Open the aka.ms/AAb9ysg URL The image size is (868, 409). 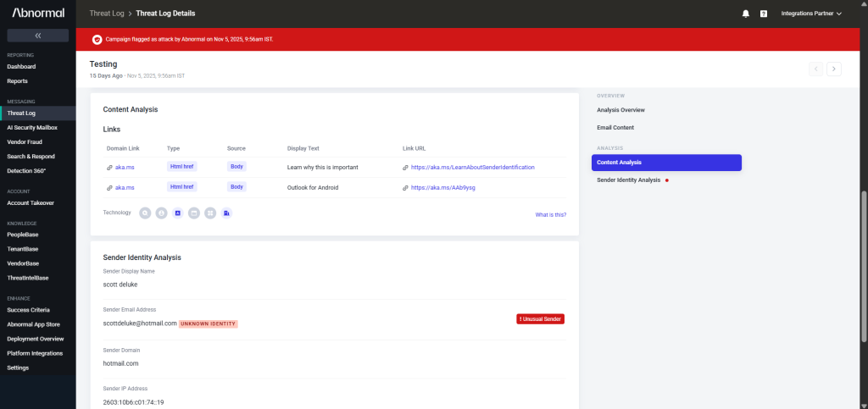point(443,187)
